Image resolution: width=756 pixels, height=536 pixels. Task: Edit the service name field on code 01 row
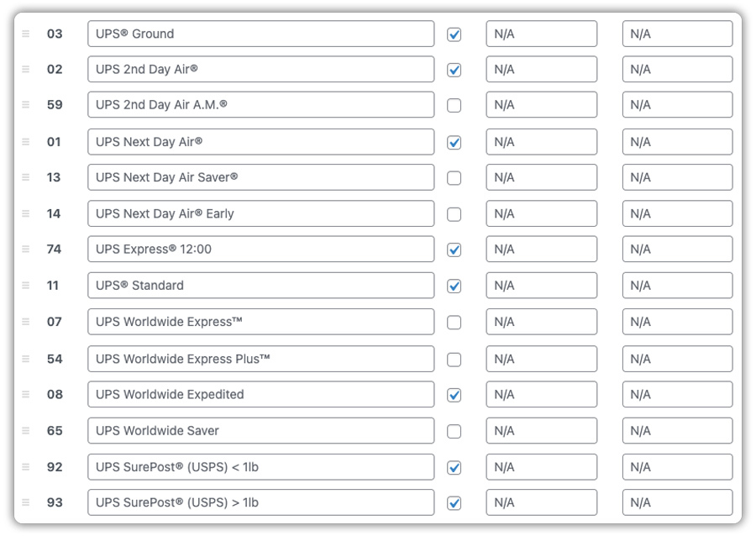pos(261,142)
